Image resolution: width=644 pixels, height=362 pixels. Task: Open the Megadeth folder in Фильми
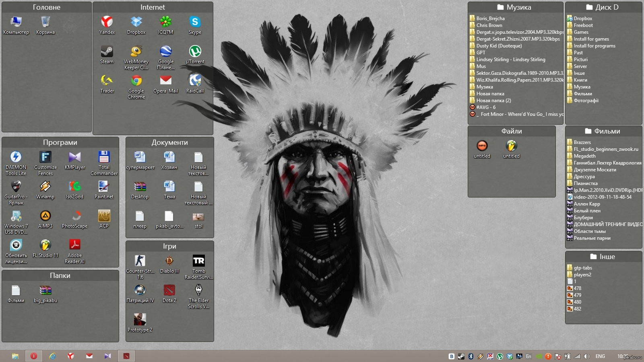(584, 156)
